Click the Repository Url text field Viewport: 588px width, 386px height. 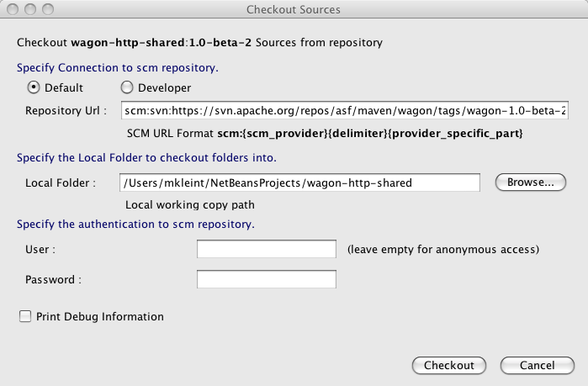(345, 110)
